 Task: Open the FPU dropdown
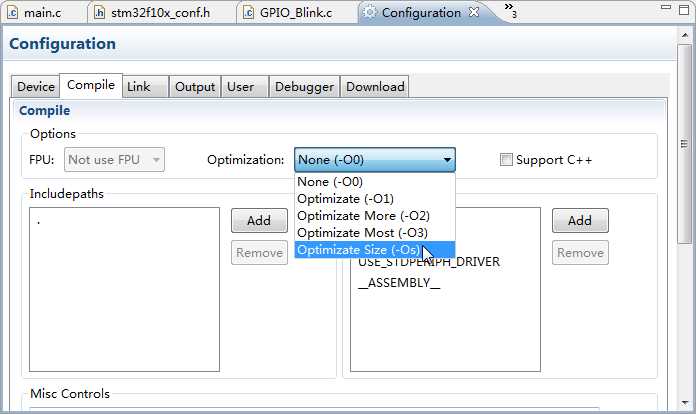point(114,160)
